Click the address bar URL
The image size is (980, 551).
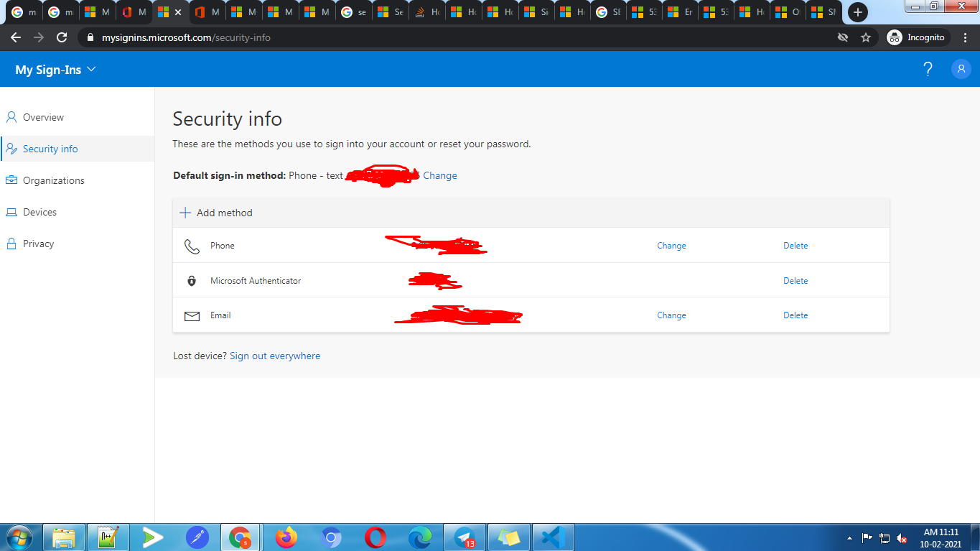186,37
